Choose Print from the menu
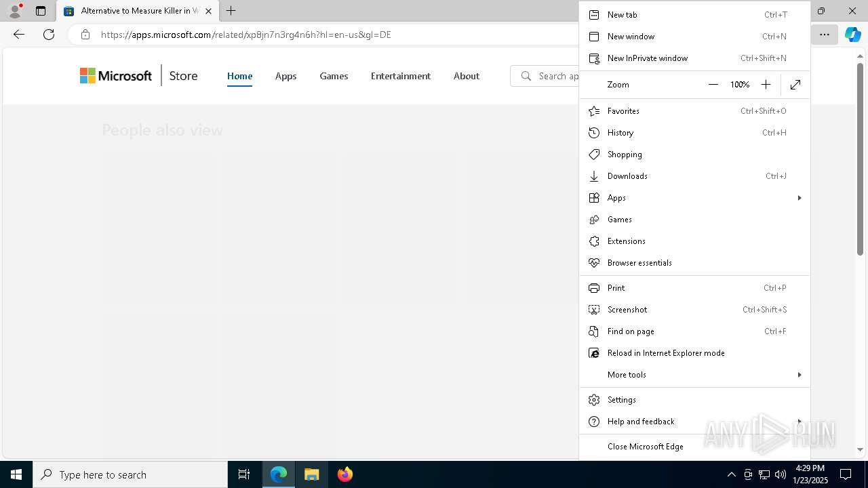 tap(694, 288)
